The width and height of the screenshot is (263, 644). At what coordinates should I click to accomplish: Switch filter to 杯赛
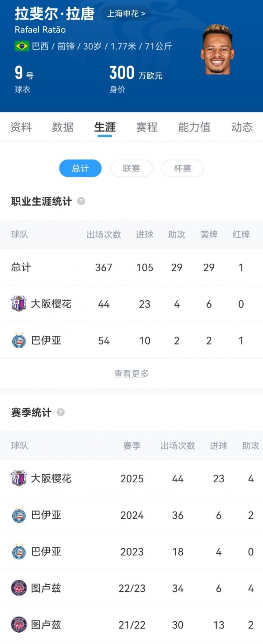click(182, 168)
